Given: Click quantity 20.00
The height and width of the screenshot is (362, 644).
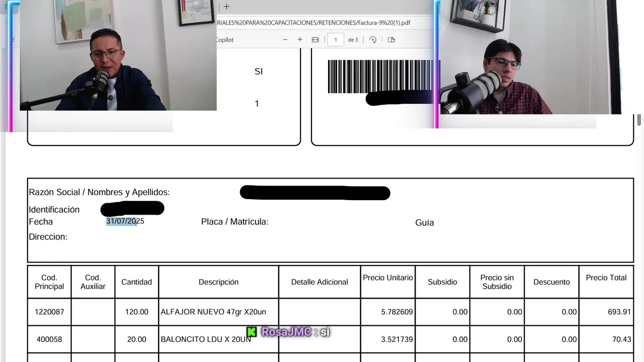Looking at the screenshot, I should point(137,339).
